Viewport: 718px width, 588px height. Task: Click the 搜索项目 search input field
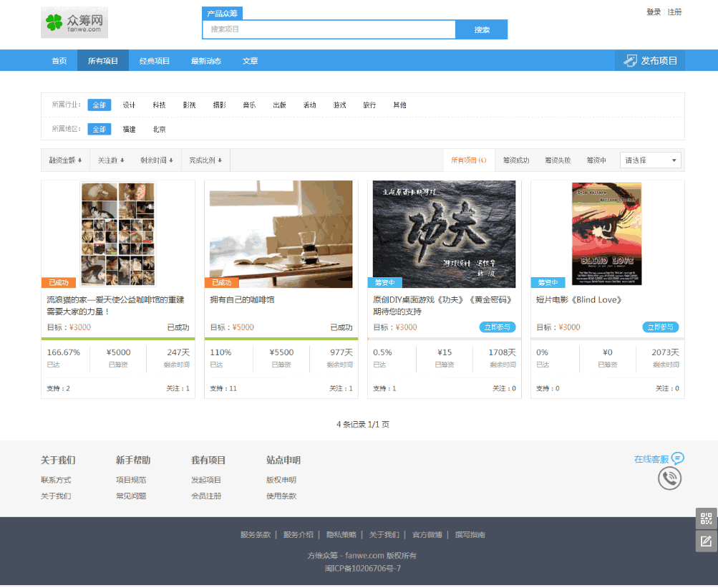(329, 29)
